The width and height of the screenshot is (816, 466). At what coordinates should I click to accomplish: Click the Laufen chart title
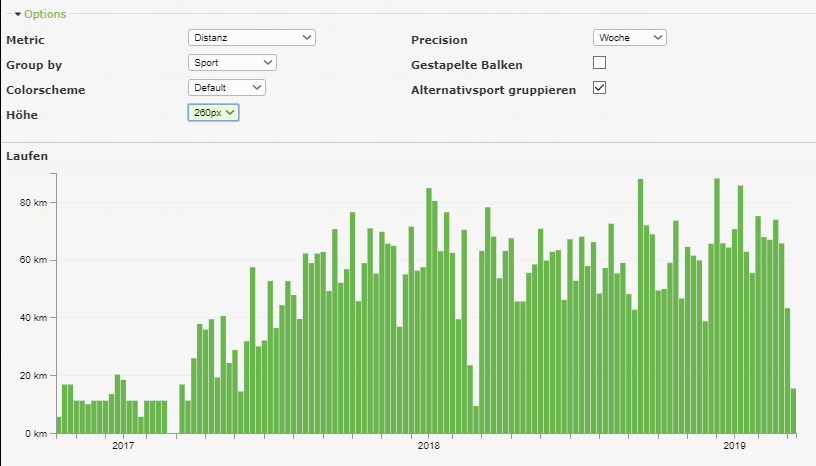pos(27,156)
